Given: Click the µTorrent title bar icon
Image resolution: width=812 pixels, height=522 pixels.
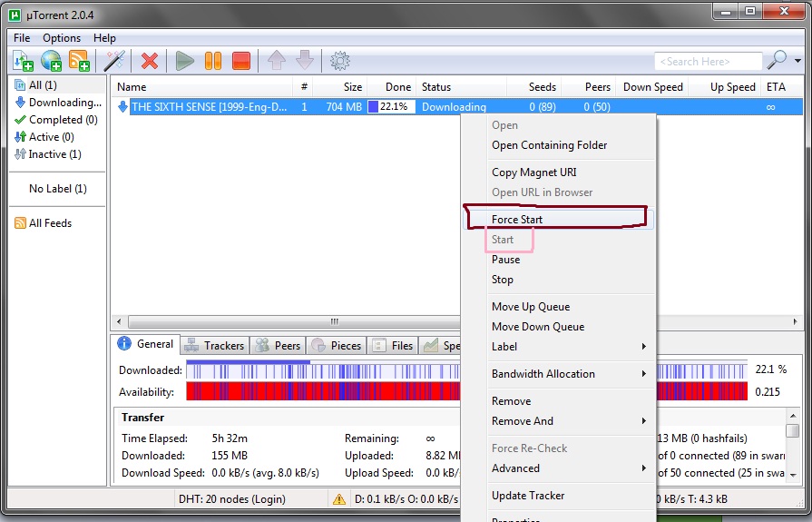Looking at the screenshot, I should tap(15, 15).
